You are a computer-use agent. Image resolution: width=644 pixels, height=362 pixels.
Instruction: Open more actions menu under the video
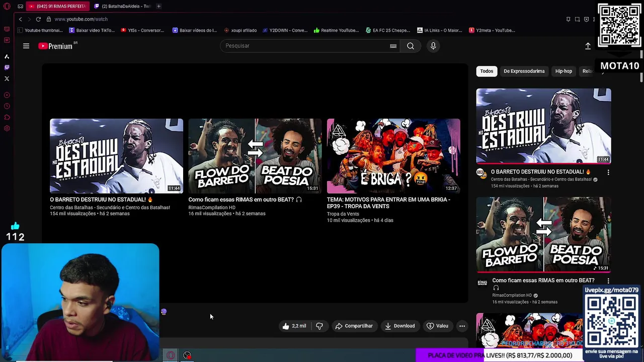(462, 326)
